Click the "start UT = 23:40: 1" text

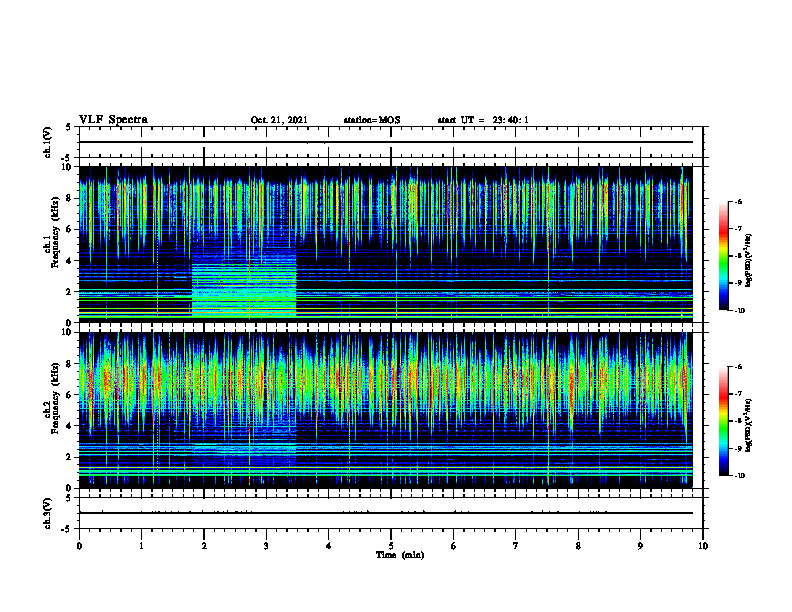pyautogui.click(x=483, y=120)
